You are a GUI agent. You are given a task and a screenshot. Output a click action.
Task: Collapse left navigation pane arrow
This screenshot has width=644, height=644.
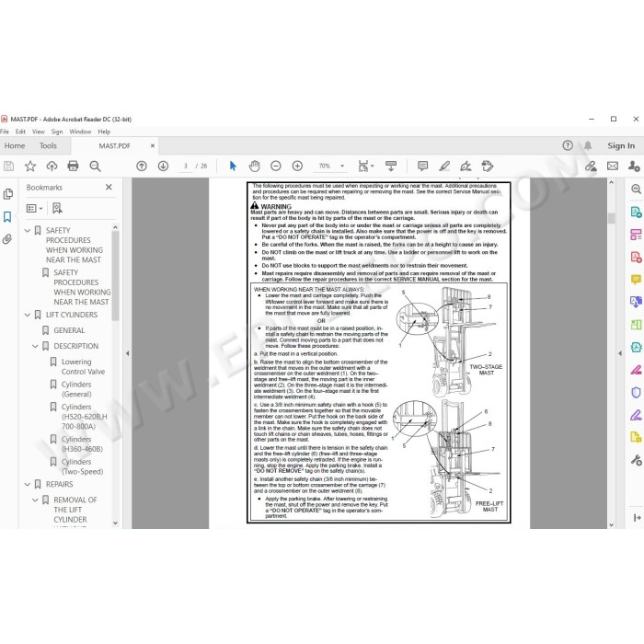tap(127, 353)
